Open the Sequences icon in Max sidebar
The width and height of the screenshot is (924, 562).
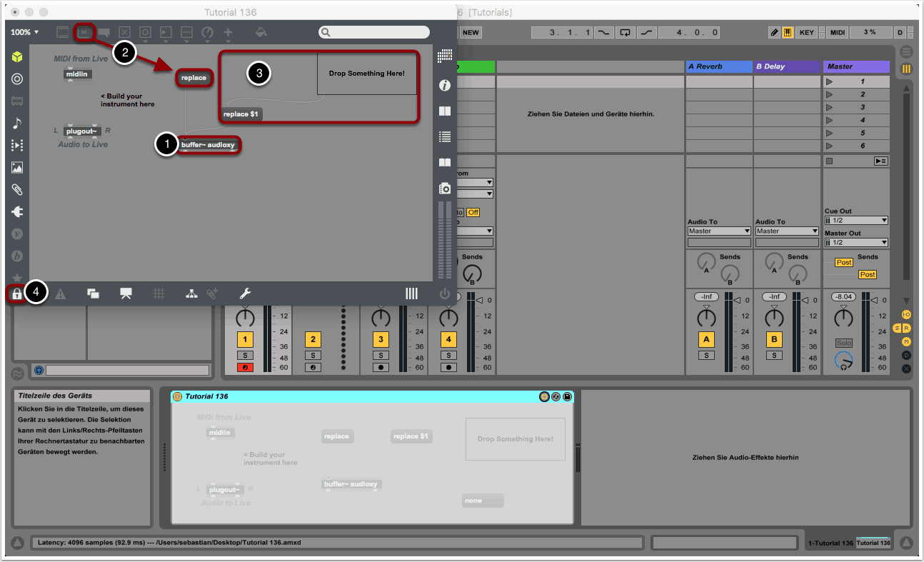pos(17,146)
